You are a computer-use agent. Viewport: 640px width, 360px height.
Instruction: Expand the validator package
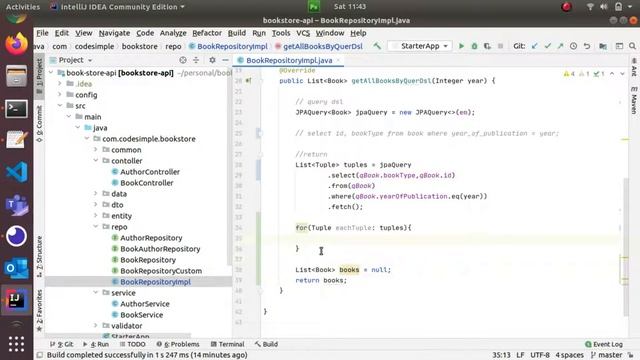96,326
